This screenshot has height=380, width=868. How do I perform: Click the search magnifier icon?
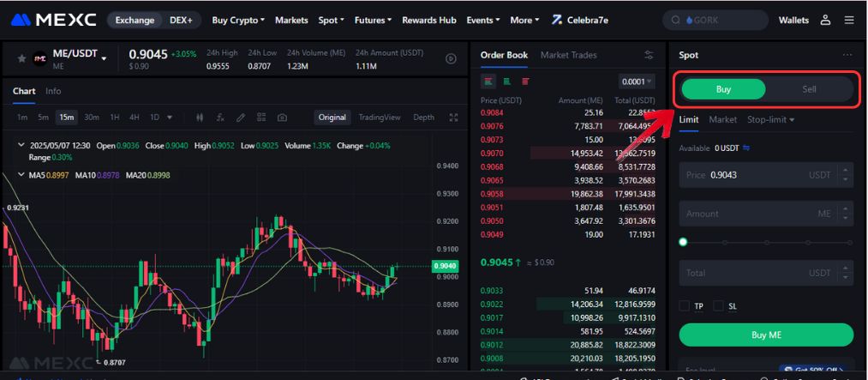coord(675,20)
